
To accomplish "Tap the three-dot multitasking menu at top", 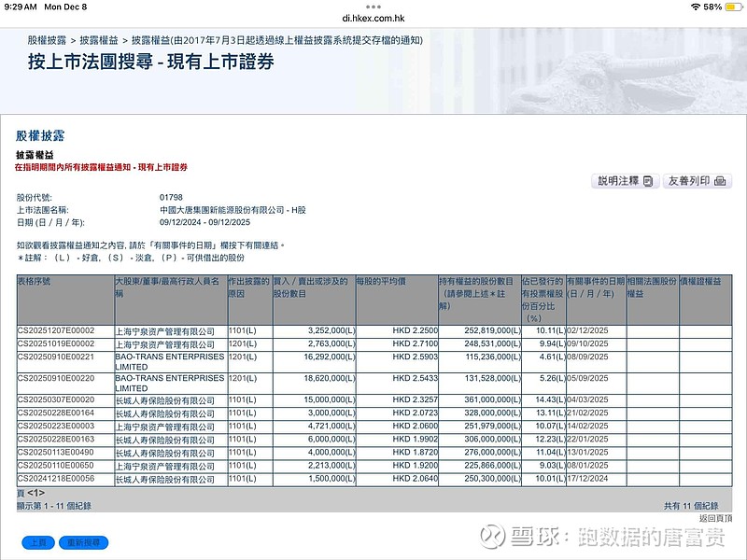I will pos(373,7).
